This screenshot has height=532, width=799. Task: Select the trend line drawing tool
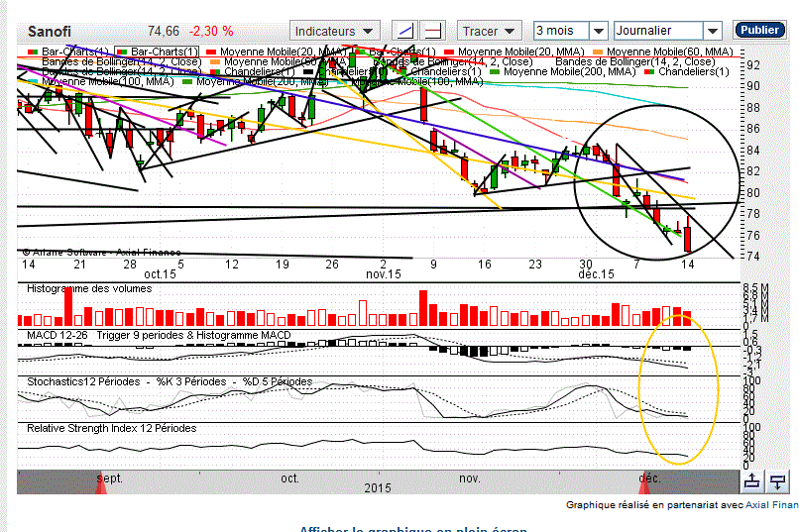click(x=405, y=31)
